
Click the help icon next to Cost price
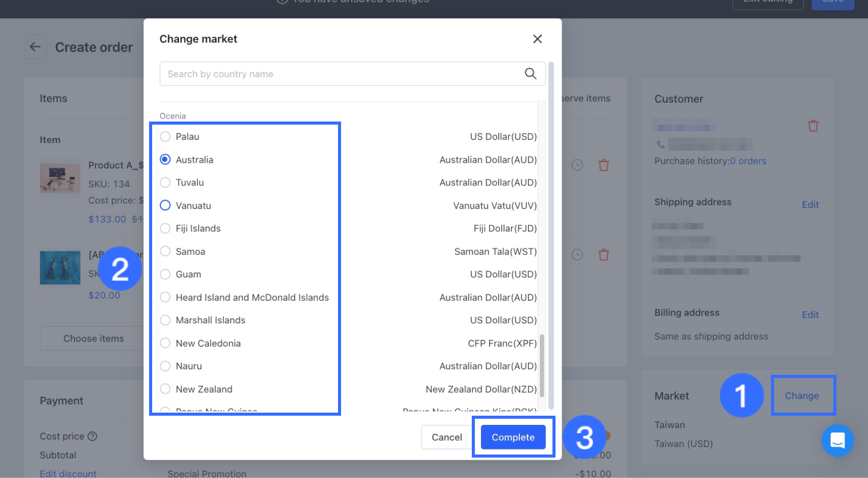tap(92, 436)
